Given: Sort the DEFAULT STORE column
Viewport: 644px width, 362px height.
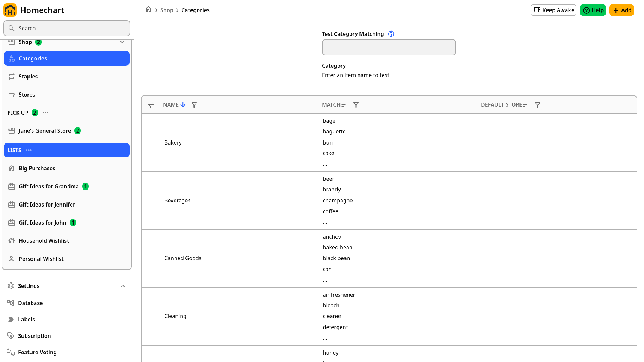Looking at the screenshot, I should [x=526, y=105].
